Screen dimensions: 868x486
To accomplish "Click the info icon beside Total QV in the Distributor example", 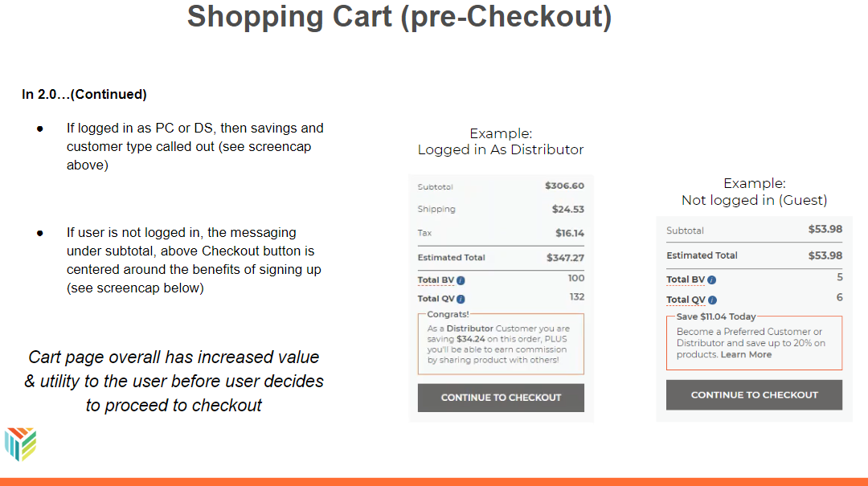I will click(461, 299).
